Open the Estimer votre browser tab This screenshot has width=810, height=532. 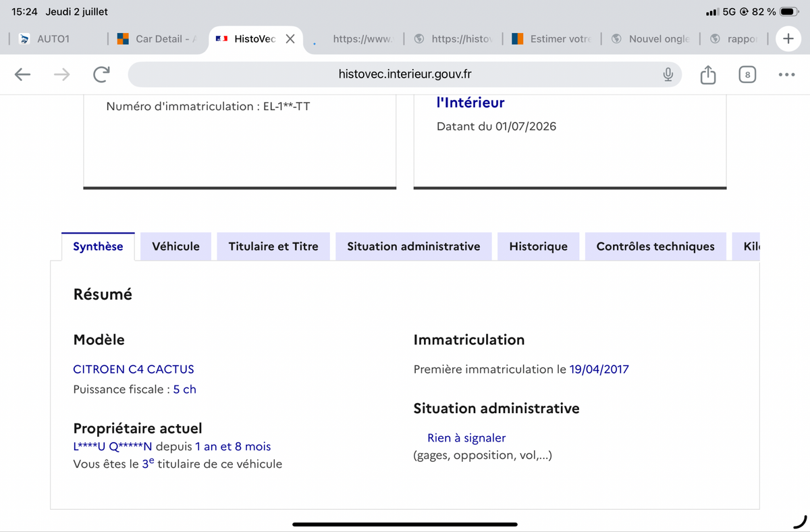click(552, 38)
